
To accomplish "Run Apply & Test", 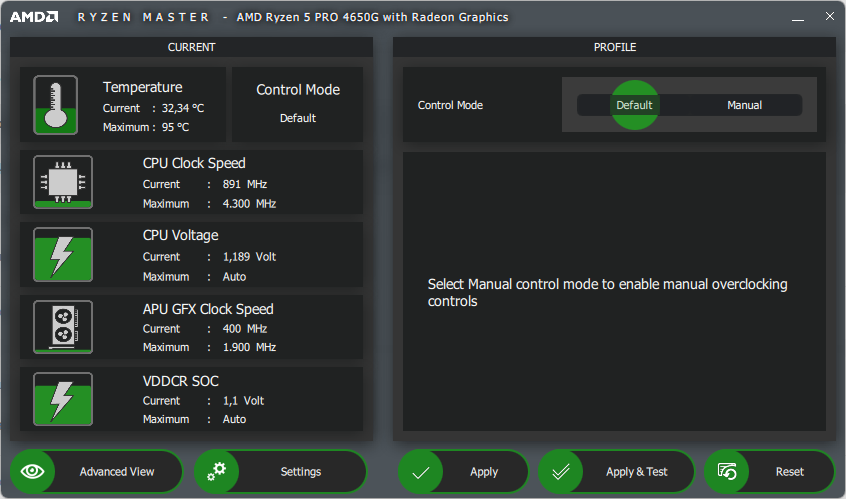I will coord(616,471).
